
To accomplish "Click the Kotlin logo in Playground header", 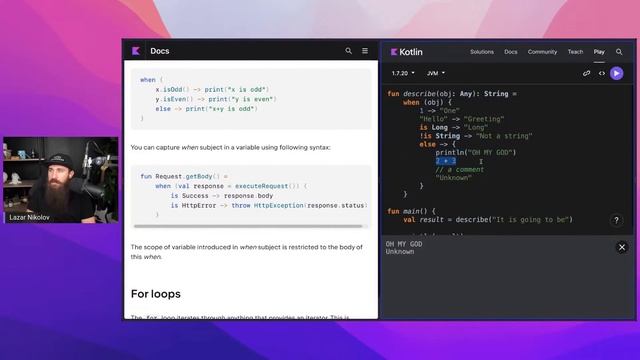I will (407, 52).
